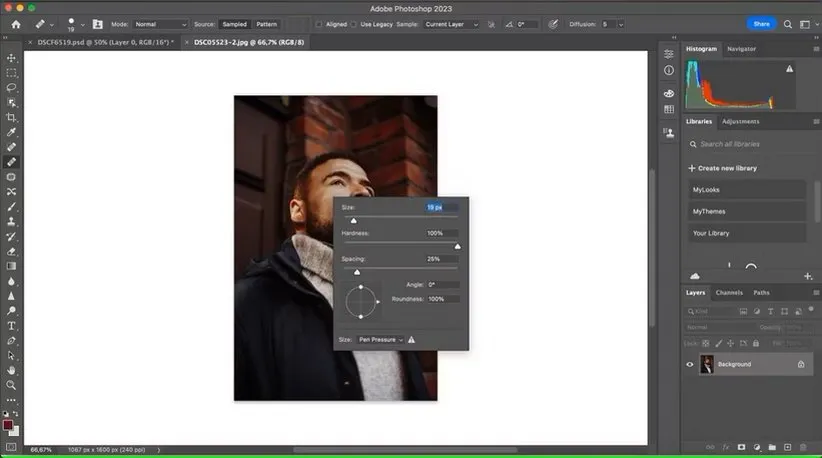Viewport: 822px width, 458px height.
Task: Select the Lasso tool
Action: pyautogui.click(x=12, y=87)
